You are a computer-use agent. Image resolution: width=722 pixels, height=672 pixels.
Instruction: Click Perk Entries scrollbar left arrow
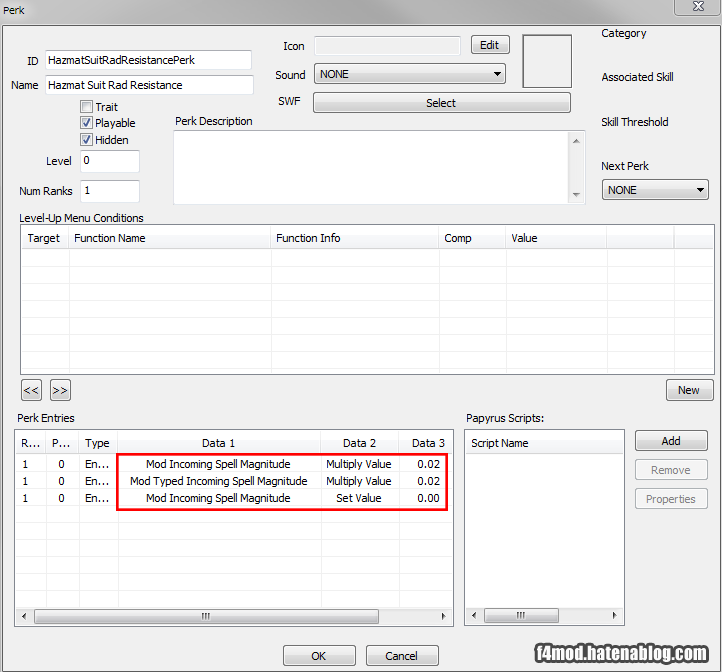[24, 616]
